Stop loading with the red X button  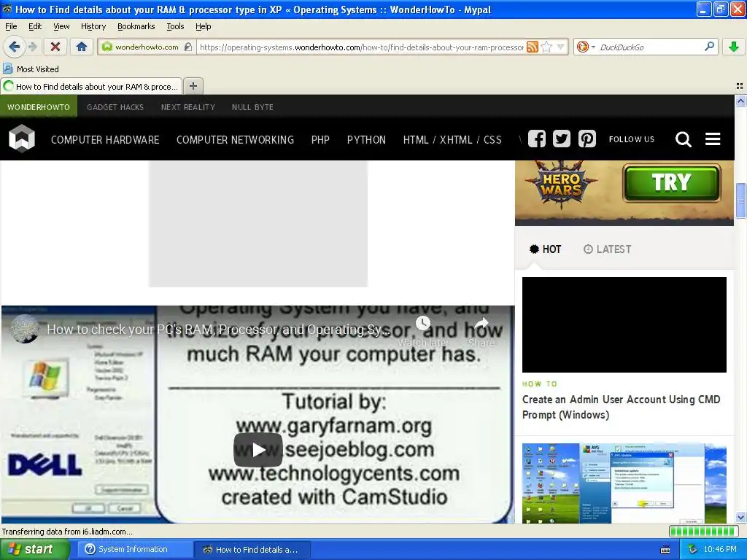(55, 47)
